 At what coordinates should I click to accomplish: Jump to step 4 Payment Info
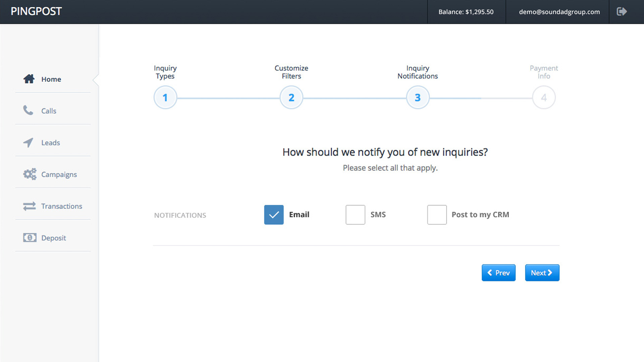click(544, 98)
